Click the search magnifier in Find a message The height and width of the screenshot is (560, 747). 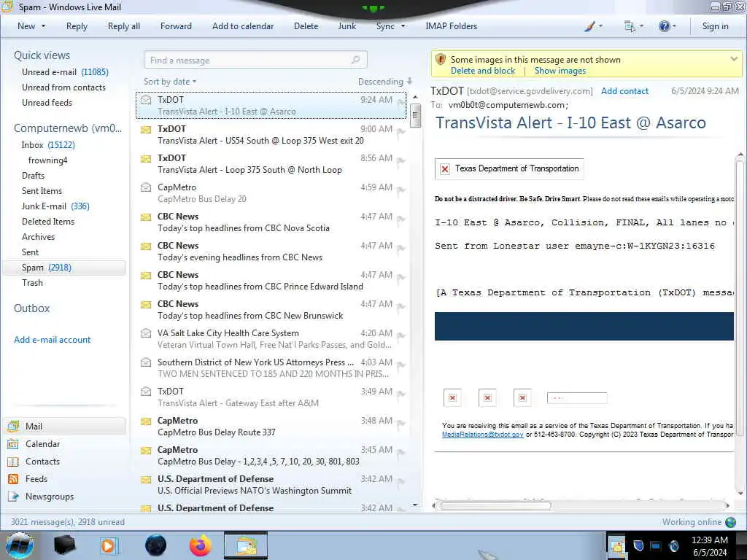pos(355,60)
